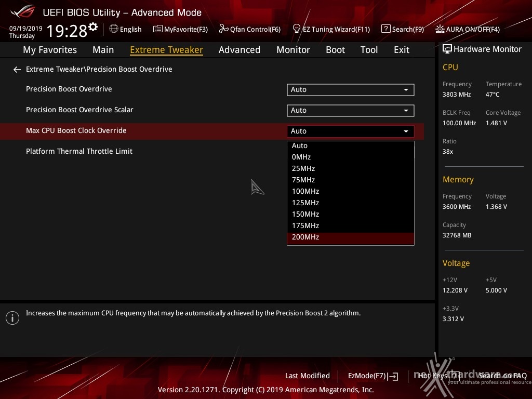Click the Qfan Control fan icon
This screenshot has height=399, width=532.
223,29
